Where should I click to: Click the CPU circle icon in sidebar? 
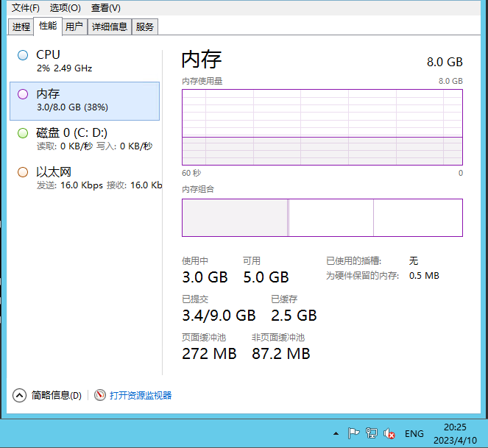tap(23, 55)
